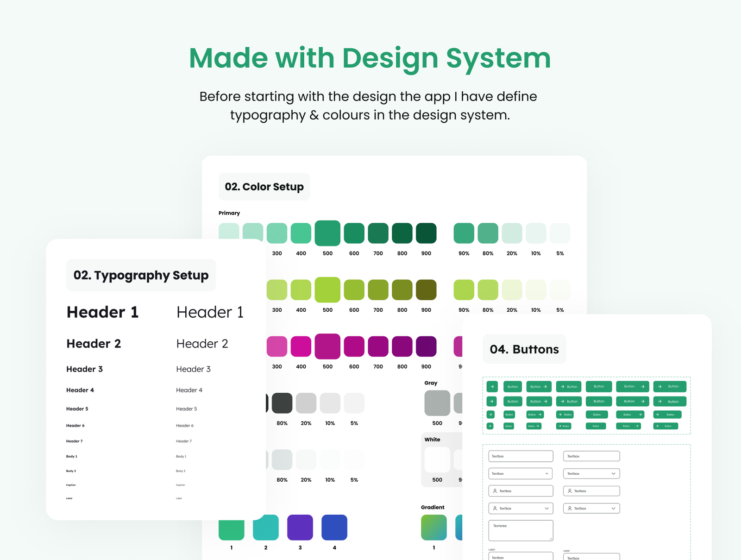
Task: Open the left person-icon Textbox dropdown chevron
Action: coord(546,509)
